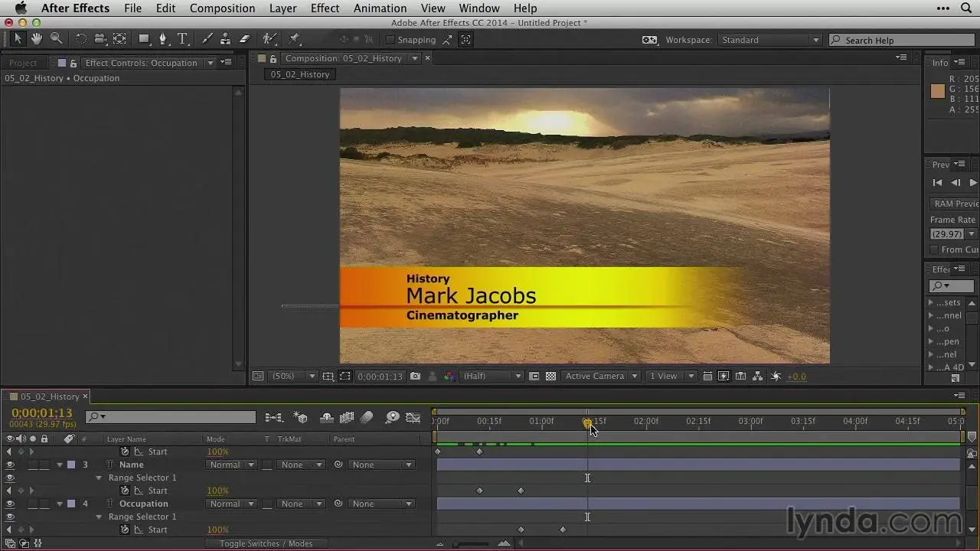Select the Hand tool
980x551 pixels.
click(36, 39)
